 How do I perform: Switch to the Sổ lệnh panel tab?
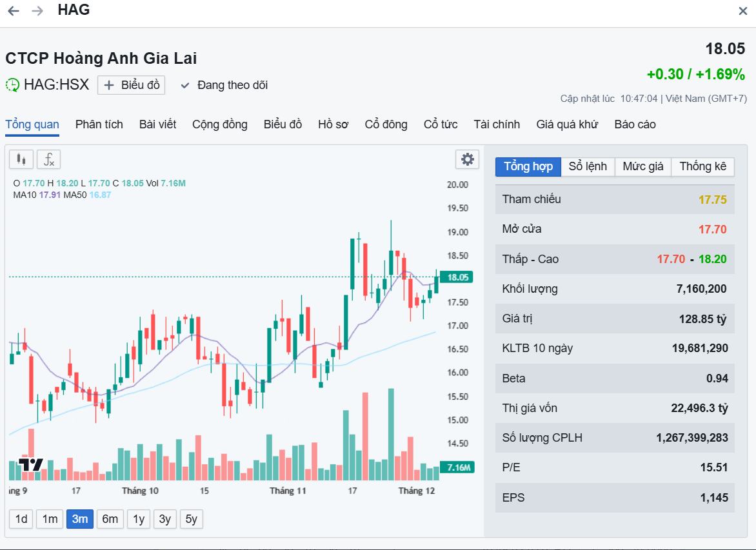coord(587,166)
